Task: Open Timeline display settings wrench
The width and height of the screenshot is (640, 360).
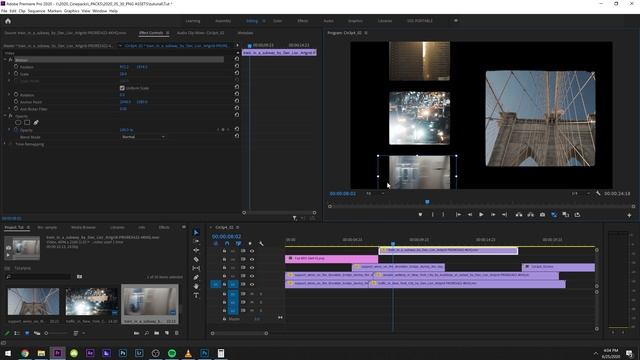Action: [261, 244]
